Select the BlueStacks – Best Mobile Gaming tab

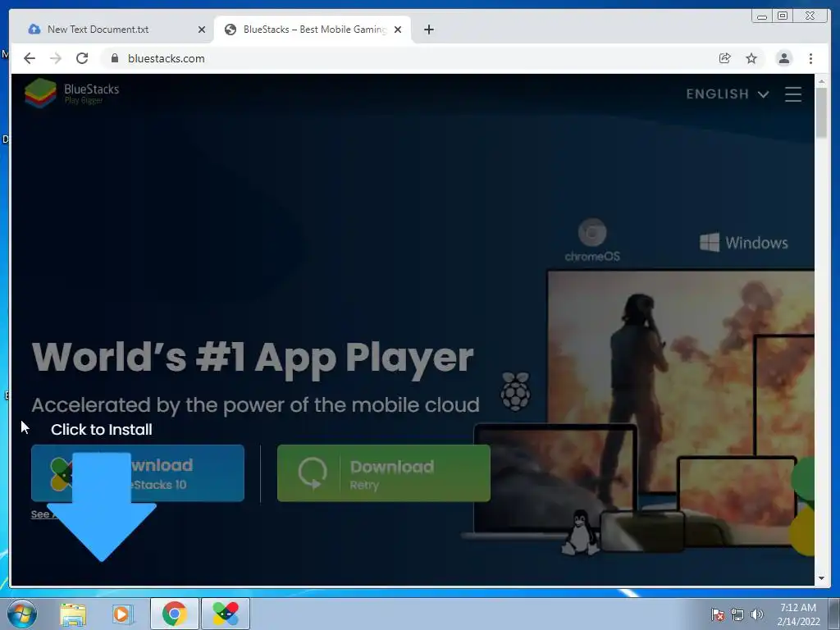point(313,30)
